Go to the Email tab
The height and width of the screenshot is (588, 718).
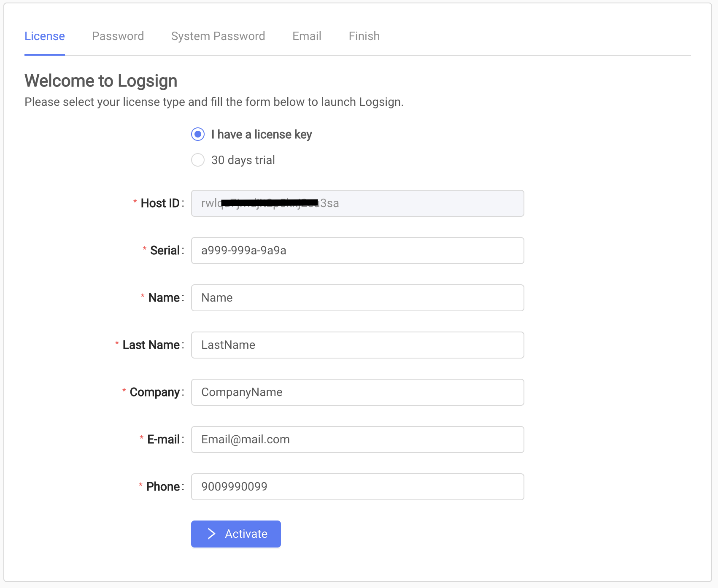click(307, 36)
